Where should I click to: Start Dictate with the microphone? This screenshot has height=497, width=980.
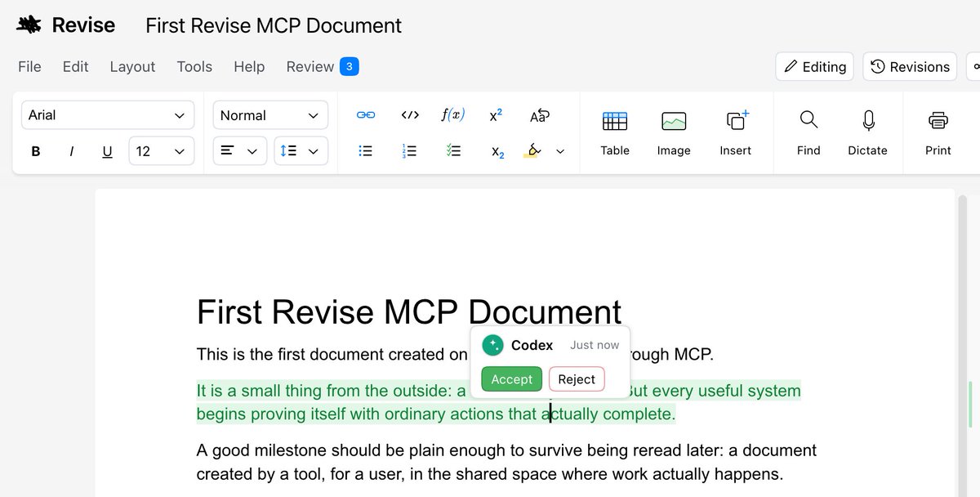click(867, 133)
